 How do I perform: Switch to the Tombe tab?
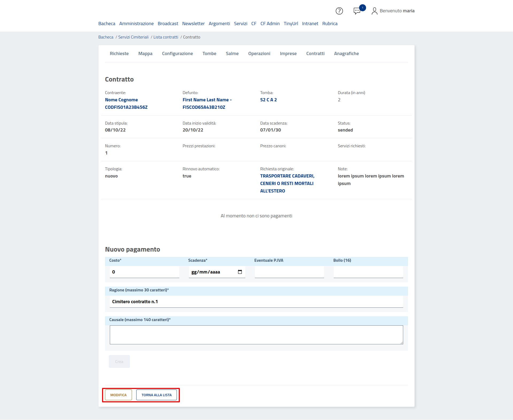click(x=209, y=53)
